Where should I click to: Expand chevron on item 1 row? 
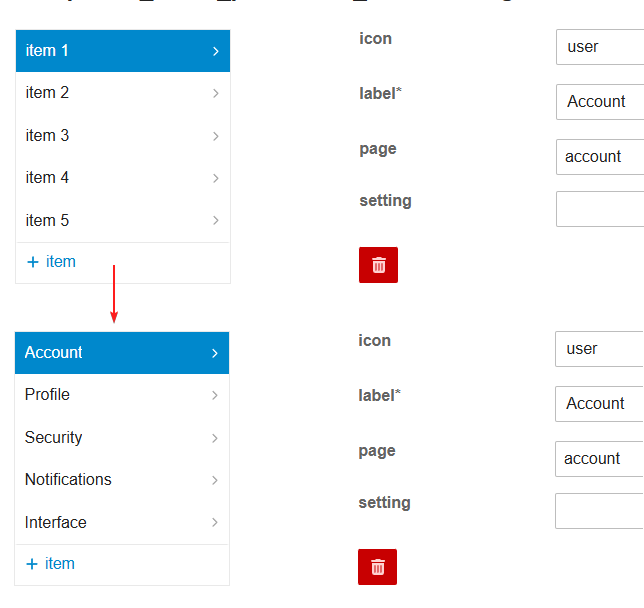coord(216,51)
